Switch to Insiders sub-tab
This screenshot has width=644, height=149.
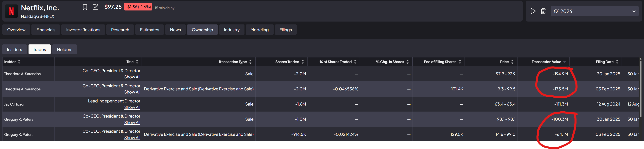coord(15,49)
